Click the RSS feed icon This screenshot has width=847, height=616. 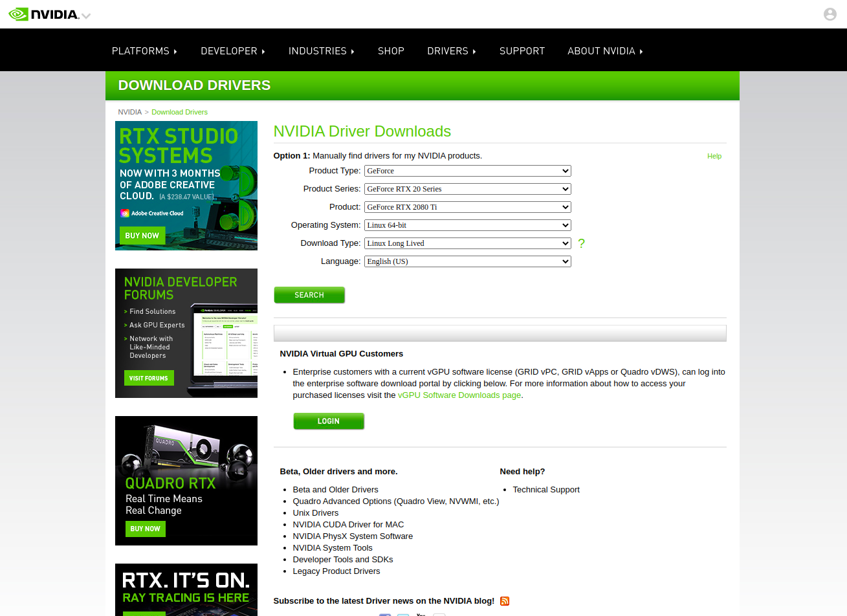click(x=505, y=601)
